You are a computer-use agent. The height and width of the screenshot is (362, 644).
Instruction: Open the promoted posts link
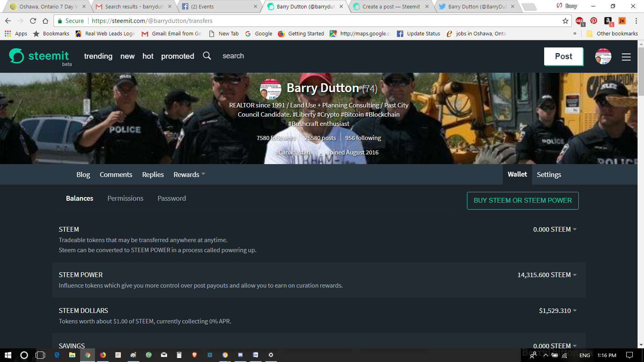coord(178,56)
